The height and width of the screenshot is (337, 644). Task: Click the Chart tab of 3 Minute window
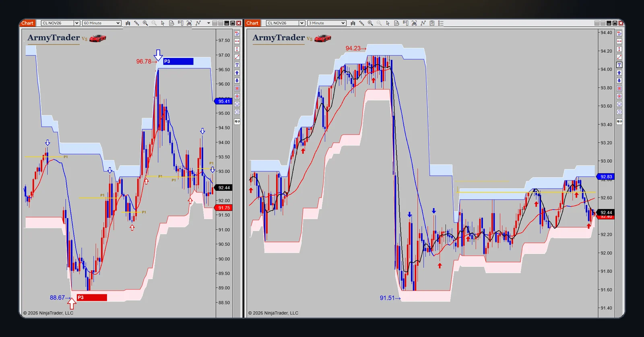click(x=252, y=23)
